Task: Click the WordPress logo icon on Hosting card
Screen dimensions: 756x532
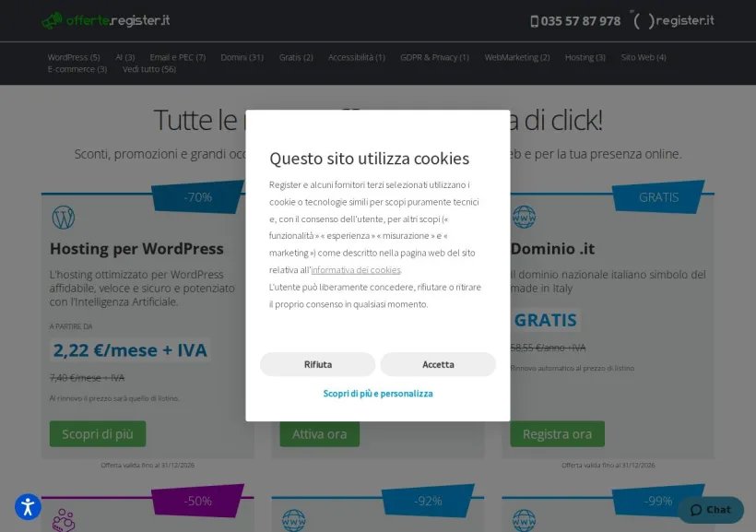Action: coord(64,218)
